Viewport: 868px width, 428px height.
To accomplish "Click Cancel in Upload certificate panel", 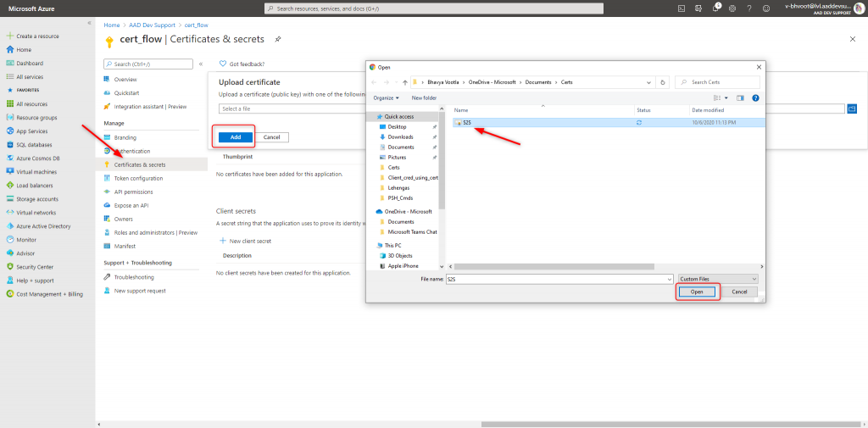I will click(x=272, y=137).
